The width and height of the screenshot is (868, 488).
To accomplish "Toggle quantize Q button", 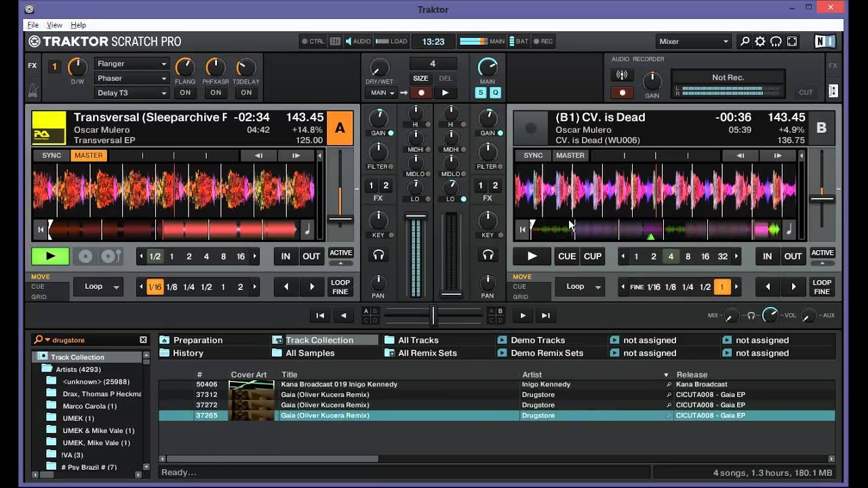I will [495, 93].
